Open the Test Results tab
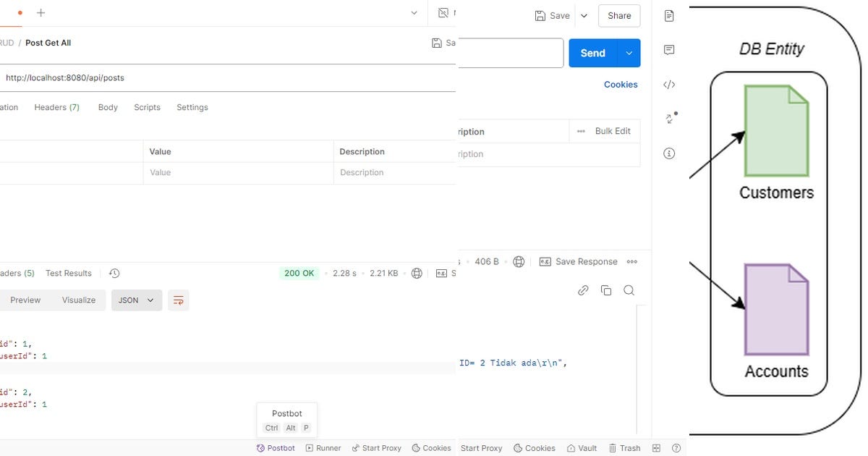Image resolution: width=868 pixels, height=456 pixels. point(68,273)
